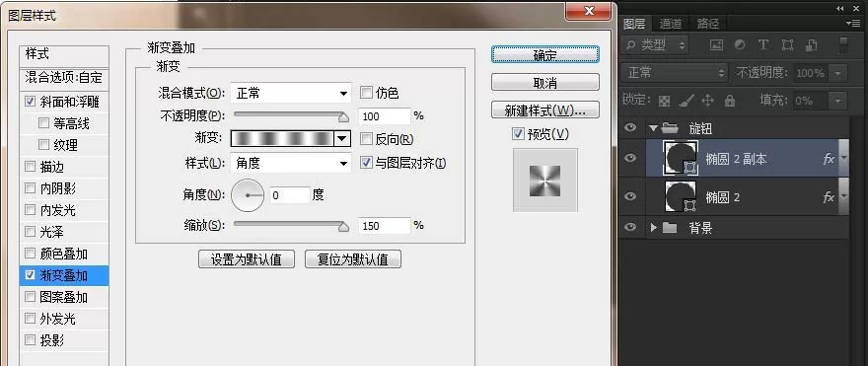Switch to the 通道 channels tab
The height and width of the screenshot is (366, 868).
click(x=671, y=24)
